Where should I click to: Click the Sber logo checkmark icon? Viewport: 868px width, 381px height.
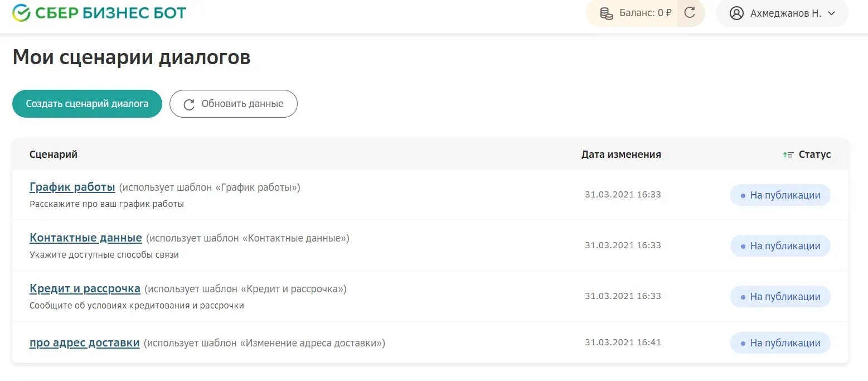coord(22,12)
